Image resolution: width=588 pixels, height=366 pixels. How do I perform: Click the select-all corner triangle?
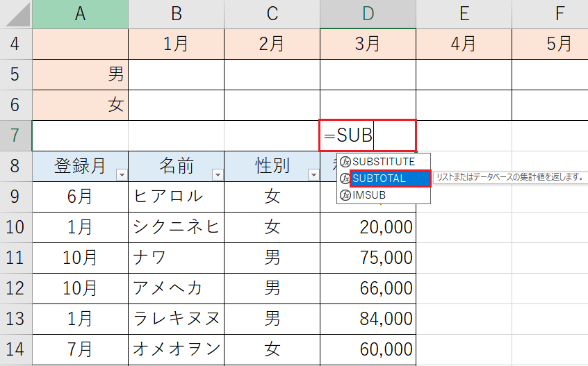(18, 15)
